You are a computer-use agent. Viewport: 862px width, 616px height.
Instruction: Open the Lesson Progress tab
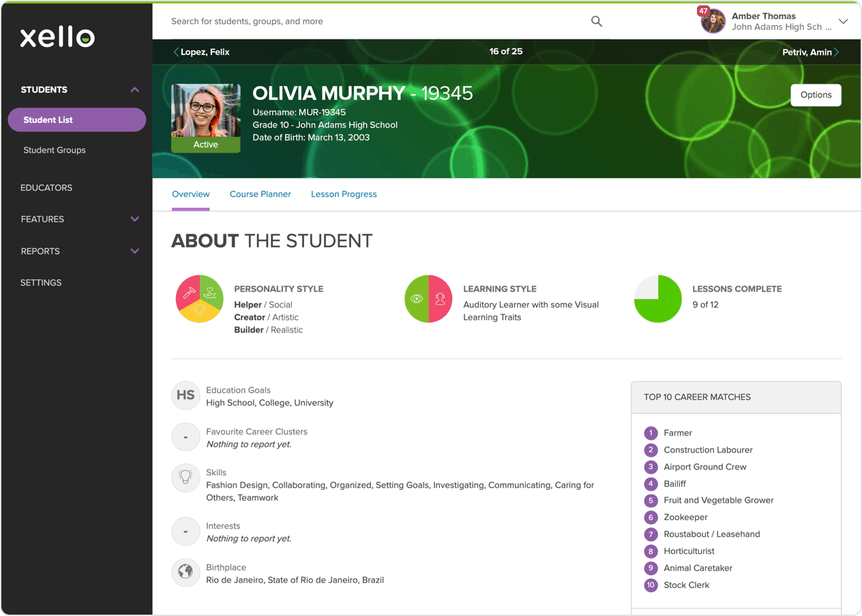click(x=344, y=194)
